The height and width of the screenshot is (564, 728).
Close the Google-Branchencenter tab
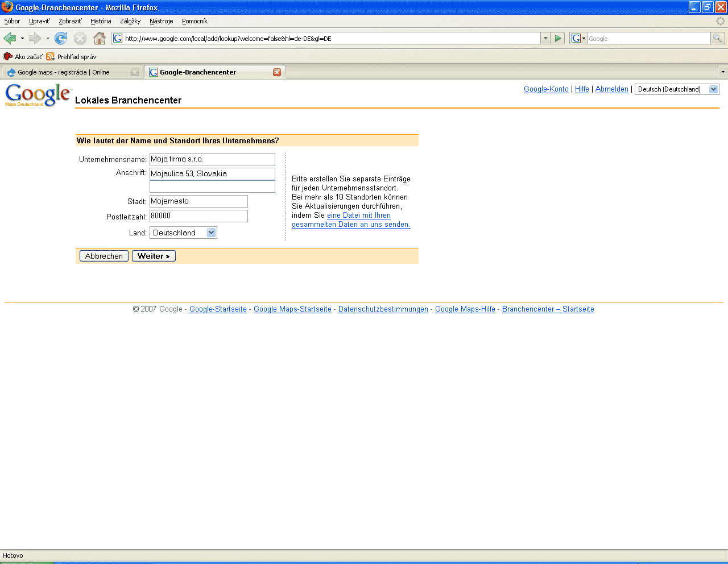277,72
